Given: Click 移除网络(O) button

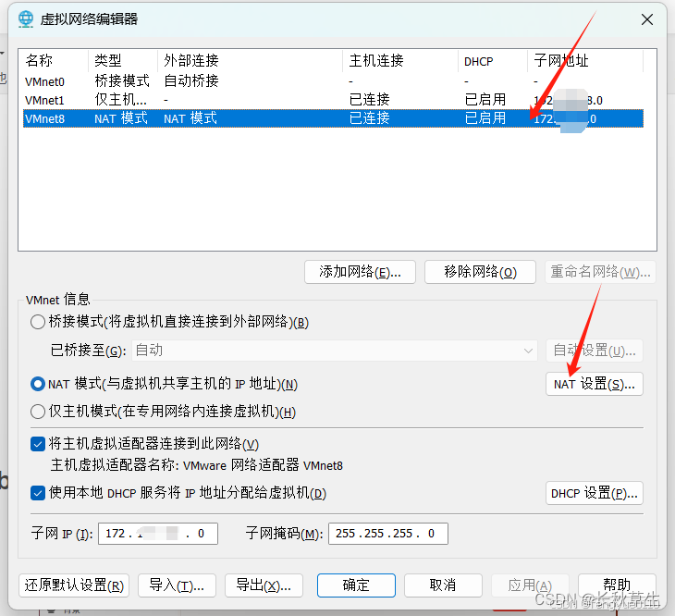Looking at the screenshot, I should 480,272.
